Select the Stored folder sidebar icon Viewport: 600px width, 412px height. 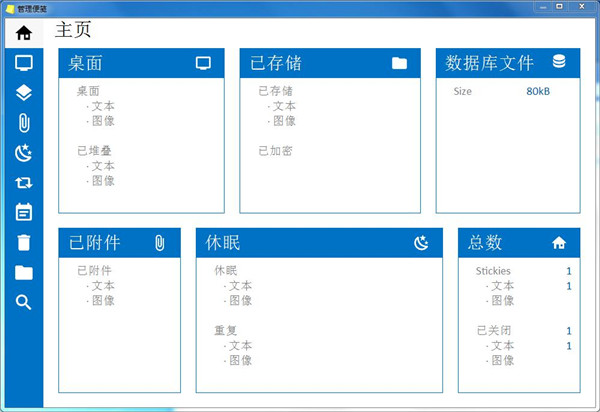tap(24, 273)
